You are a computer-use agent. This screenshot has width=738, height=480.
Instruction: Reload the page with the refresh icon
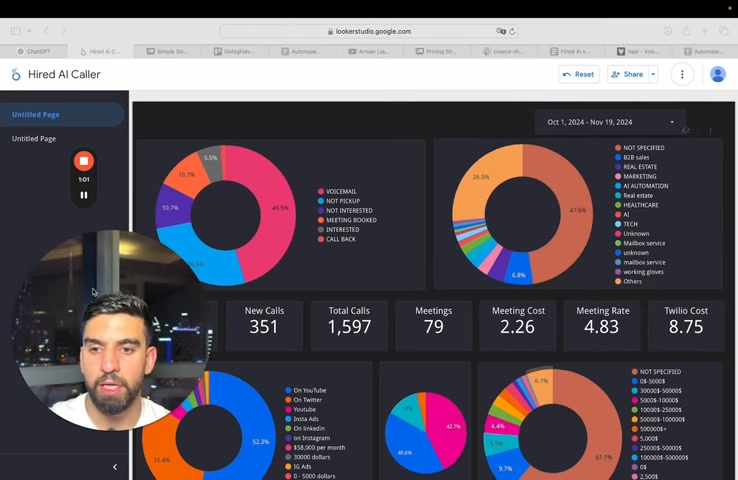tap(512, 32)
